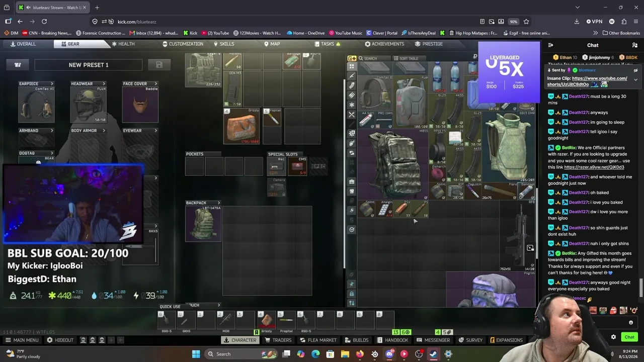Expand the Armband slot menu
644x362 pixels.
52,131
